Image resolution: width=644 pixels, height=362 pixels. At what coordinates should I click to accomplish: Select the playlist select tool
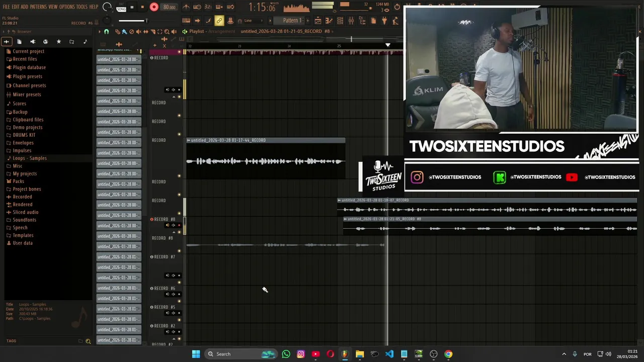tap(160, 32)
